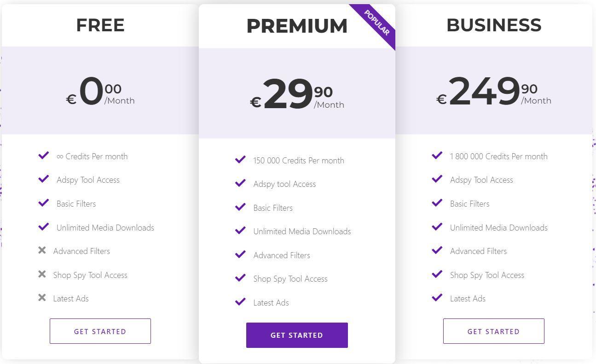596x364 pixels.
Task: Click the PREMIUM plan heading
Action: point(297,26)
